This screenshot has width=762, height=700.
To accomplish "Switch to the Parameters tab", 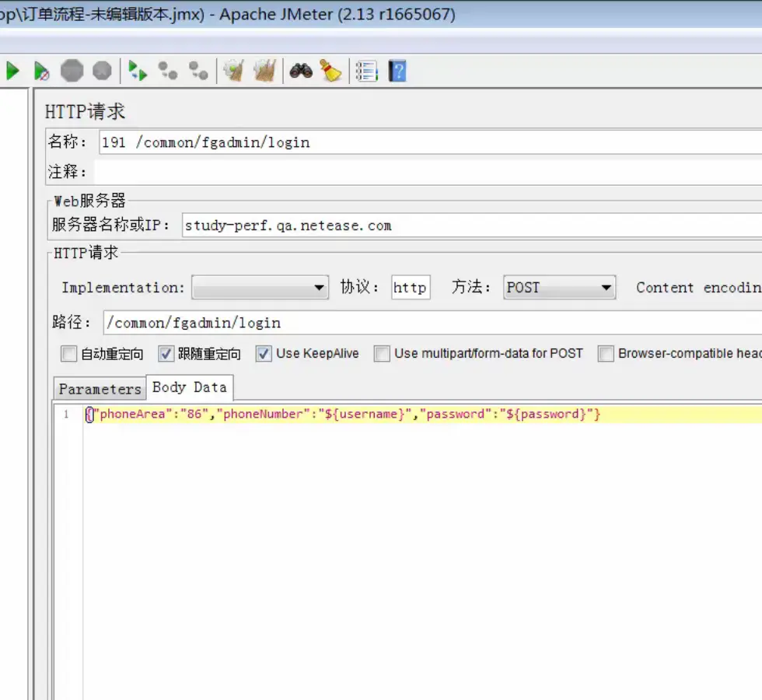I will pyautogui.click(x=100, y=389).
